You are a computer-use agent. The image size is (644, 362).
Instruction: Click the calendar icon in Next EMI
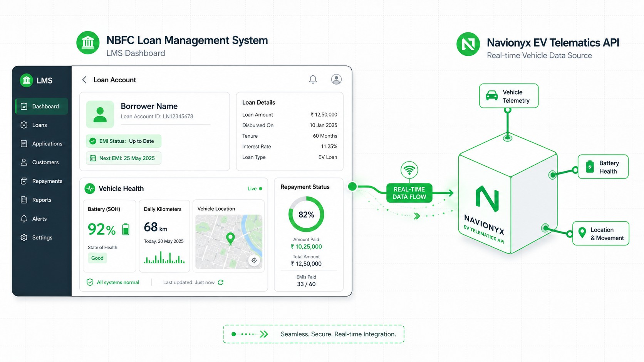pyautogui.click(x=93, y=158)
